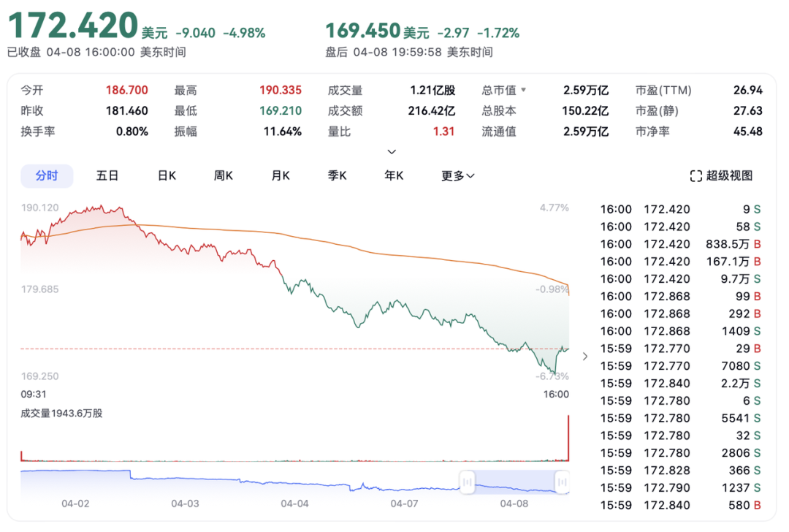This screenshot has height=532, width=789.
Task: Switch to the 五日 five-day chart
Action: [107, 176]
